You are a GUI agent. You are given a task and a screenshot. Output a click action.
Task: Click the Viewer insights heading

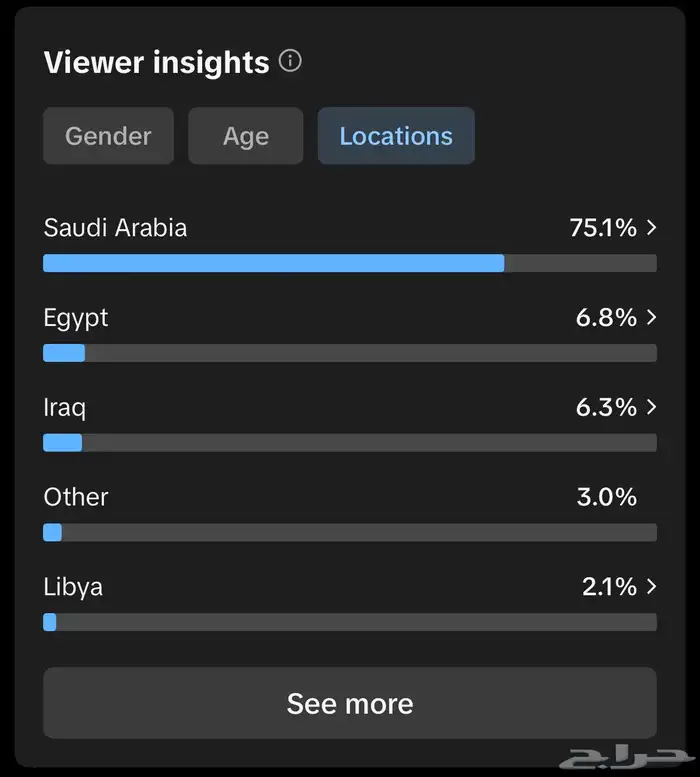tap(156, 63)
